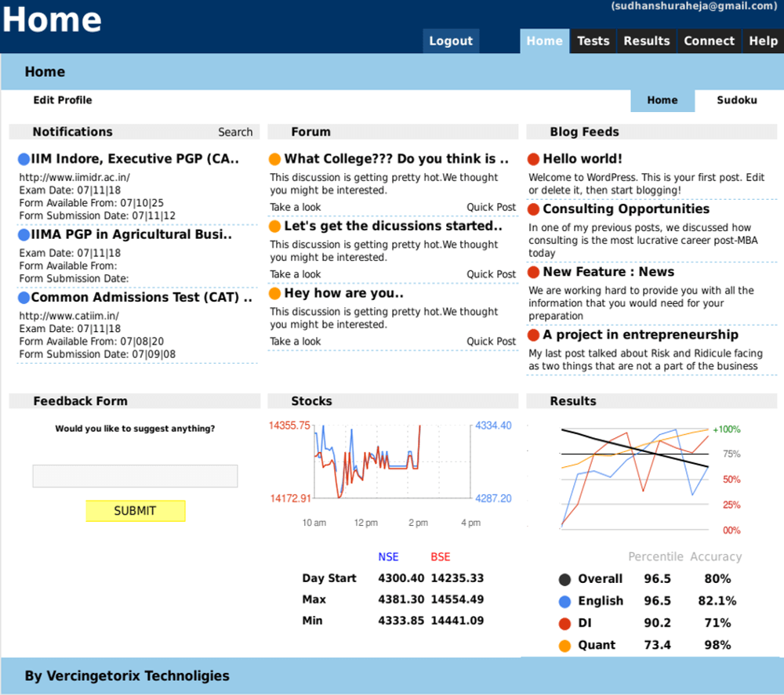Switch to the Sudoku tab
This screenshot has height=695, width=784.
[x=736, y=100]
